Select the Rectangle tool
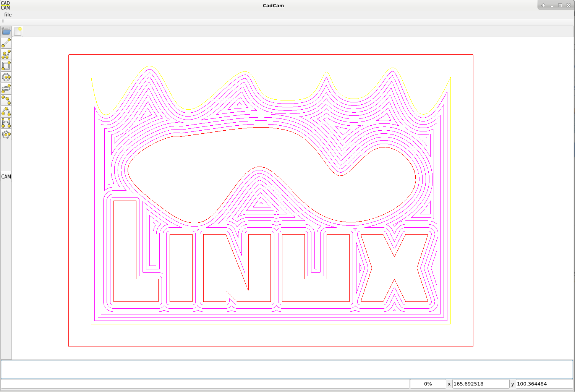This screenshot has width=575, height=392. click(x=6, y=66)
